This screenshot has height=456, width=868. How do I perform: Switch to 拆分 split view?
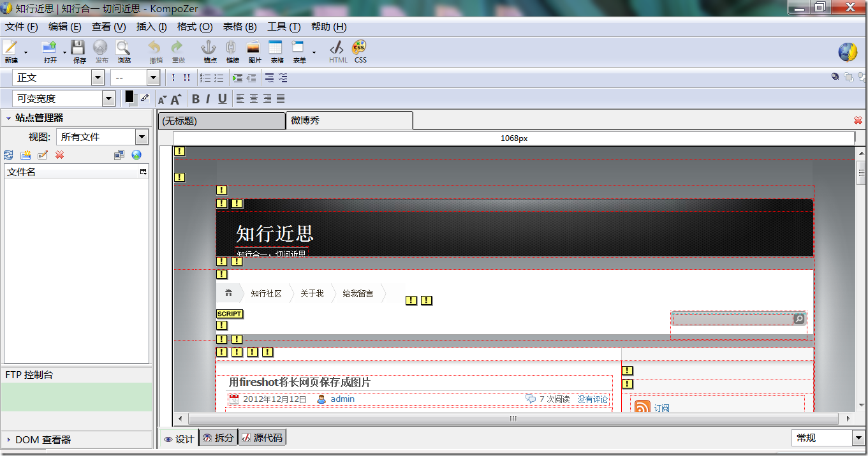[218, 438]
